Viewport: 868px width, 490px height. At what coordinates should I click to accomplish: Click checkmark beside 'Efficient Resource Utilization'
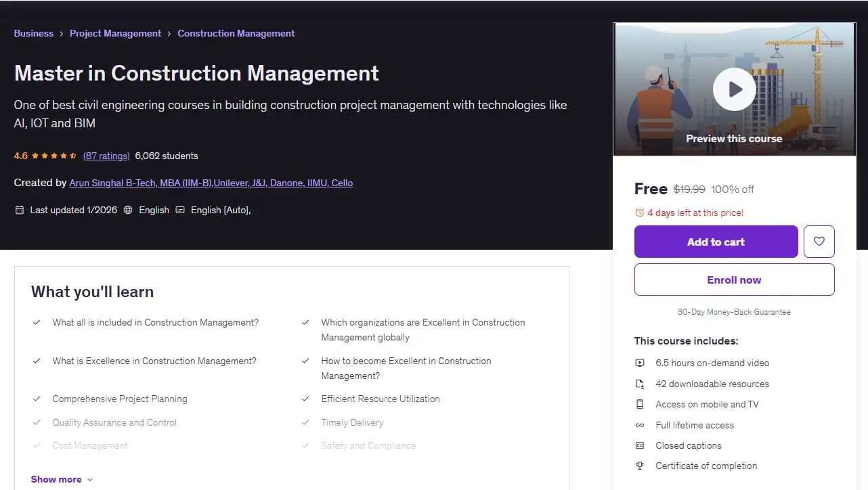[305, 399]
